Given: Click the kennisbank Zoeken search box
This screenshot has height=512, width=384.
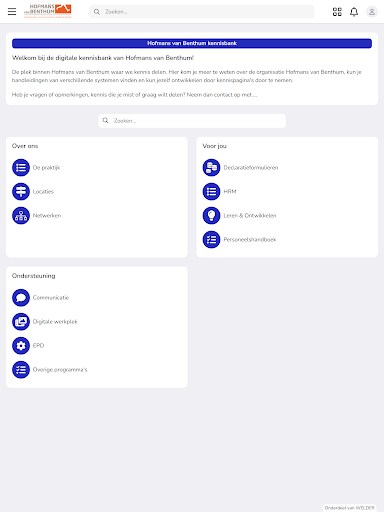Looking at the screenshot, I should pos(192,121).
